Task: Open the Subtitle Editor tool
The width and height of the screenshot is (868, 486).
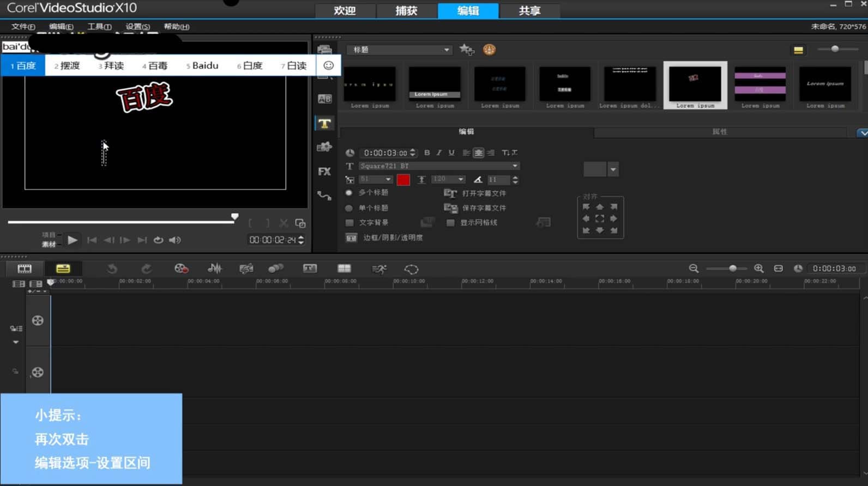Action: (x=310, y=269)
